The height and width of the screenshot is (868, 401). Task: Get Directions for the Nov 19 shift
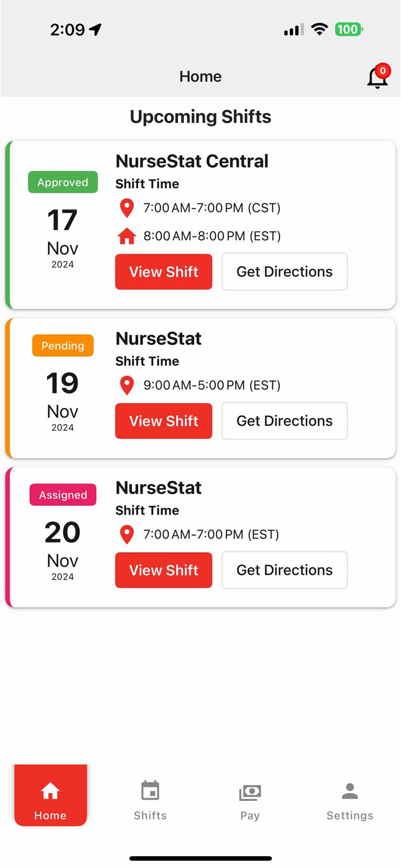click(284, 421)
